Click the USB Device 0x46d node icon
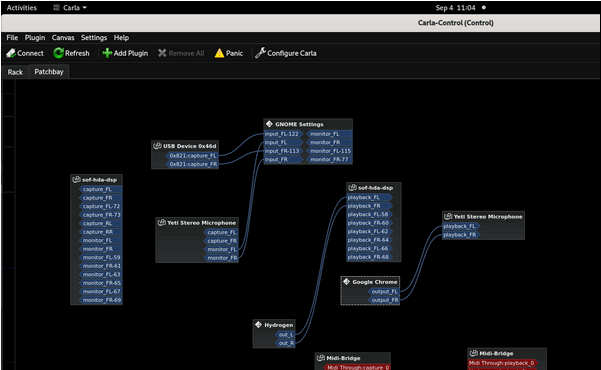This screenshot has width=601, height=370. tap(157, 146)
